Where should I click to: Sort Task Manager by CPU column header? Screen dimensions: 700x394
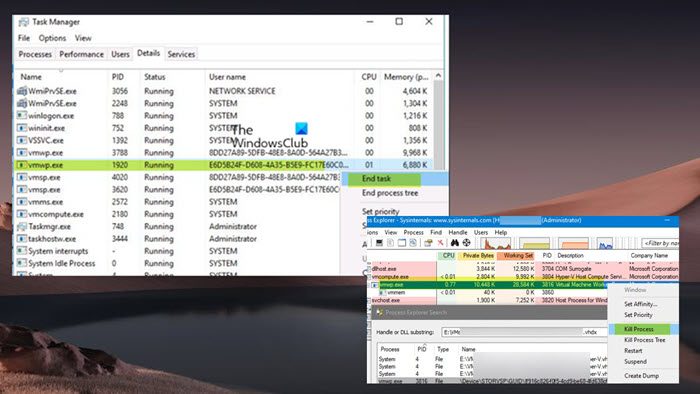(367, 77)
